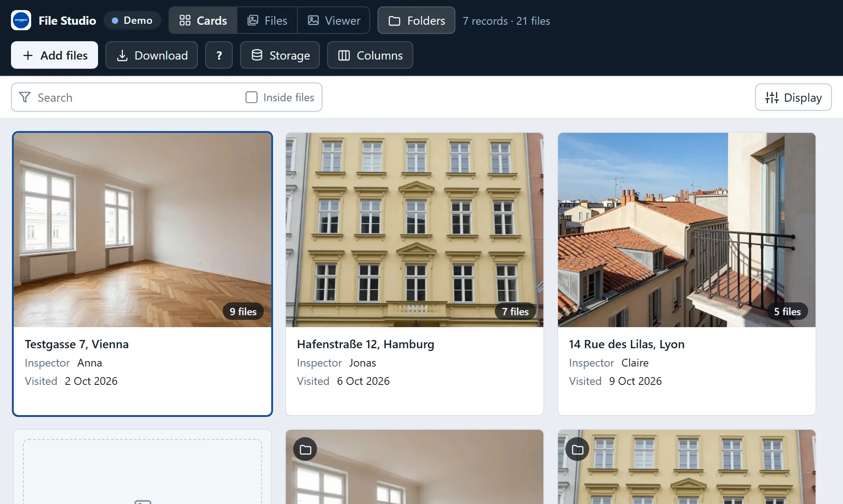Click the Download button
Screen dimensions: 843x504
pyautogui.click(x=152, y=55)
